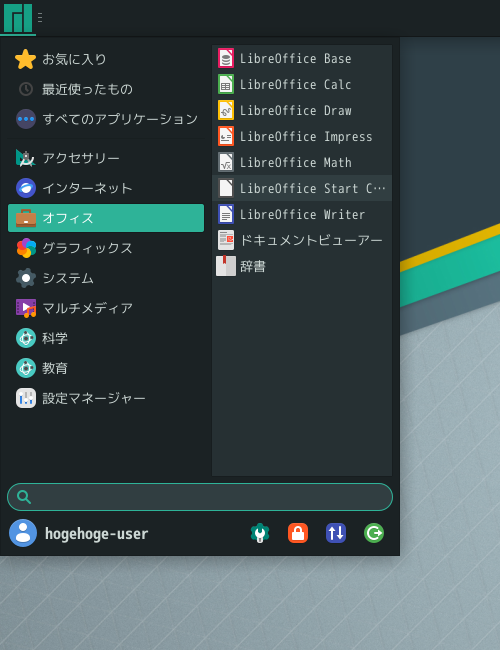Open the マルチメディア category
This screenshot has width=500, height=650.
[106, 308]
